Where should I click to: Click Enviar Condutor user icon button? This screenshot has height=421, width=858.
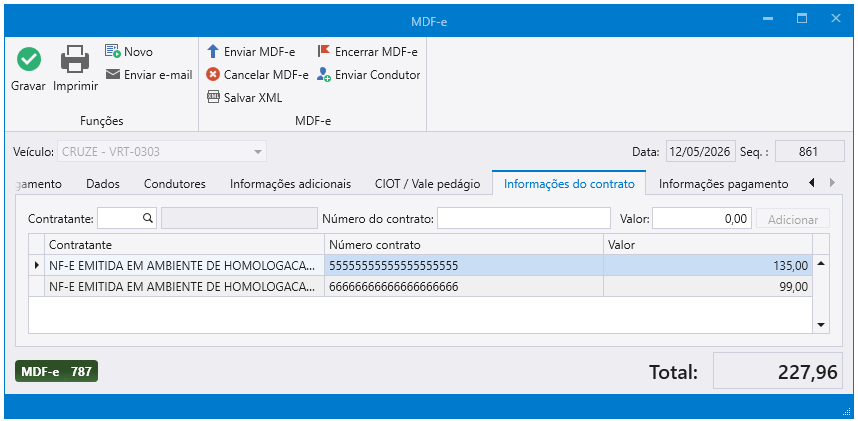pos(368,74)
